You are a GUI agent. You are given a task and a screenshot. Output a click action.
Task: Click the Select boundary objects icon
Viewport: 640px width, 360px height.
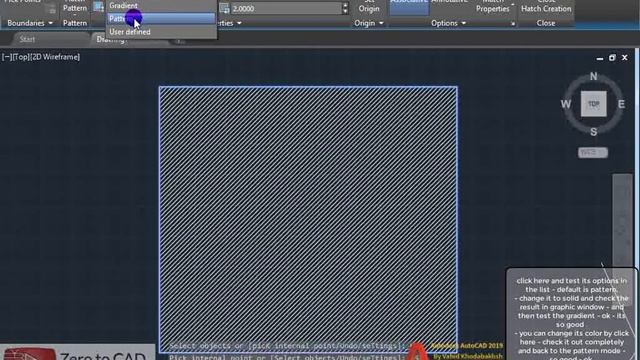pyautogui.click(x=52, y=9)
